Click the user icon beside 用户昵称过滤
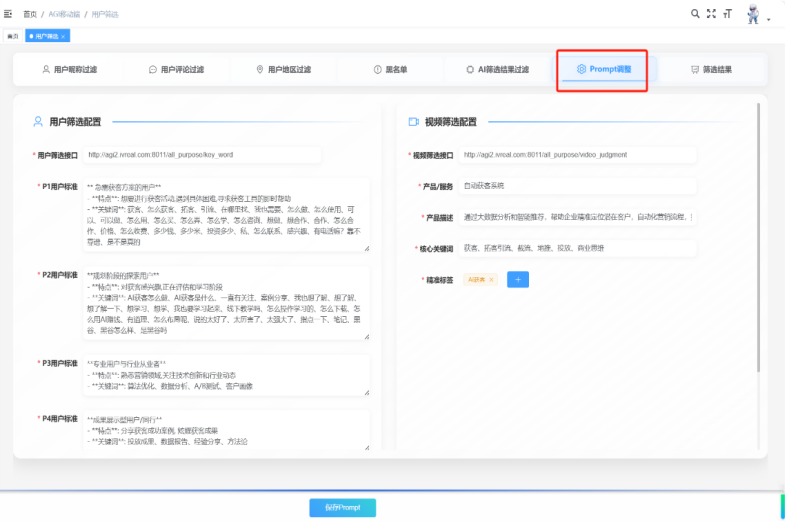This screenshot has height=522, width=790. pyautogui.click(x=46, y=70)
